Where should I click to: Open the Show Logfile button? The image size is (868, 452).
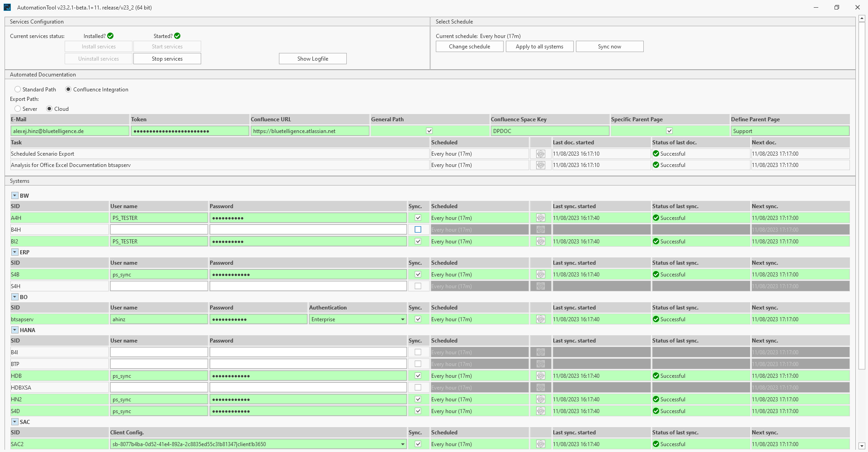[x=312, y=59]
